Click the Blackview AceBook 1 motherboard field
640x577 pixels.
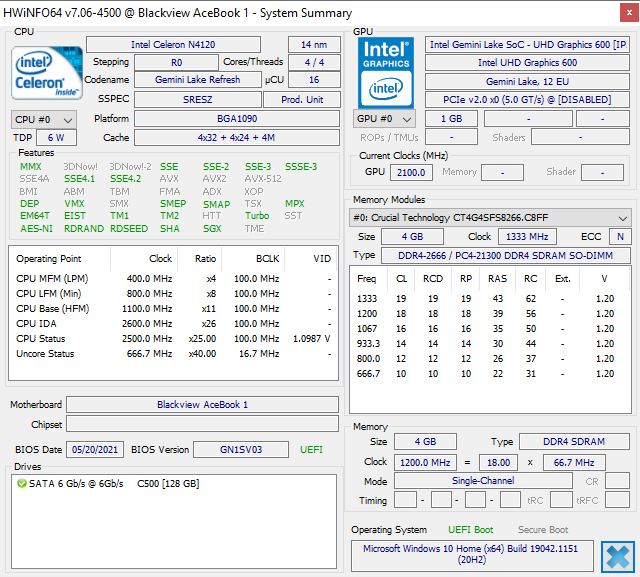(x=202, y=404)
